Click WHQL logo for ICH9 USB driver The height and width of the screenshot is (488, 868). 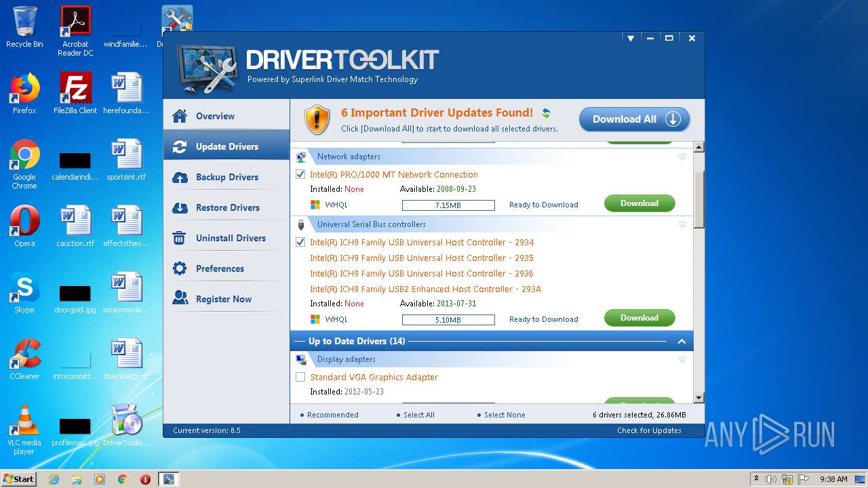315,319
